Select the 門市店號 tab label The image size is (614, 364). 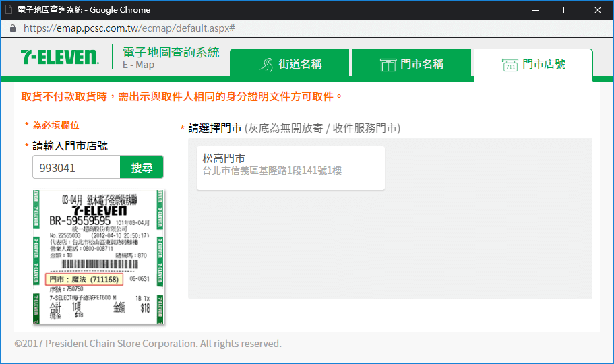click(x=544, y=65)
